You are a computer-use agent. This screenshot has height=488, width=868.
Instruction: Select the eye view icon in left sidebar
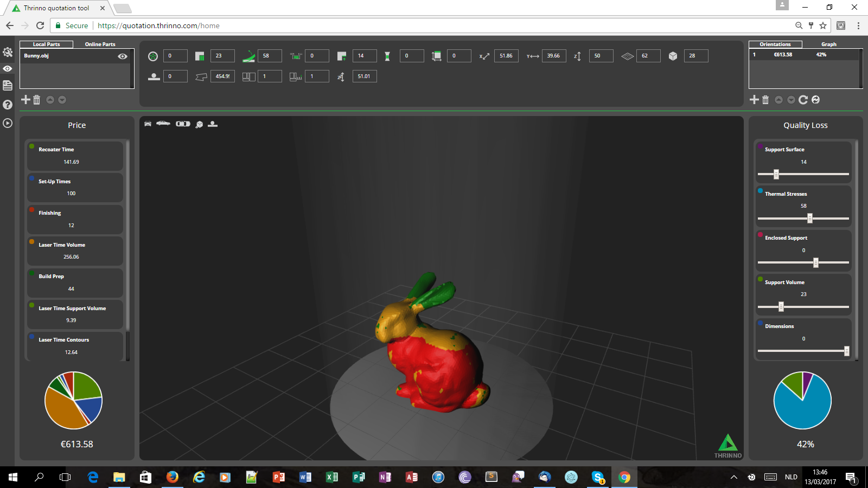(x=8, y=69)
